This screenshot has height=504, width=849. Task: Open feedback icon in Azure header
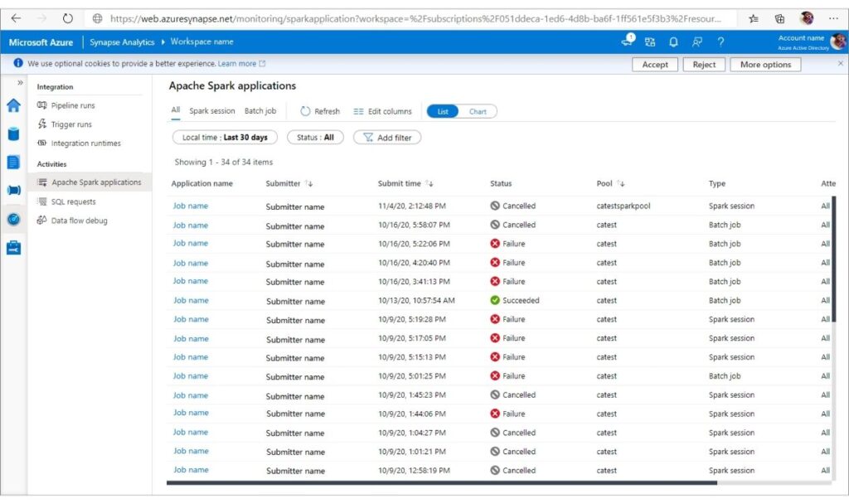coord(696,41)
